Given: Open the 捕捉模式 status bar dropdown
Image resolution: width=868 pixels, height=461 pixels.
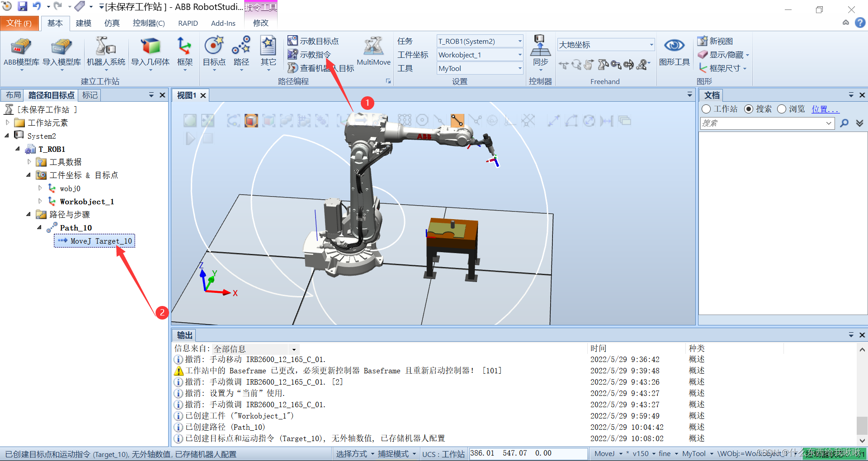Looking at the screenshot, I should 396,454.
